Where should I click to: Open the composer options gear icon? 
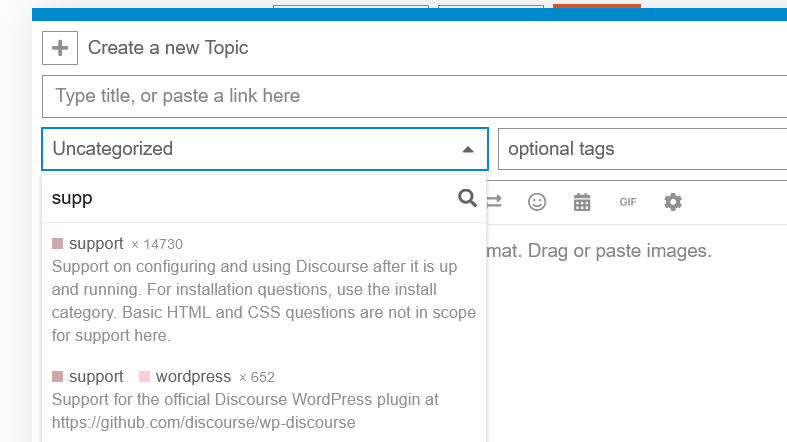point(673,202)
